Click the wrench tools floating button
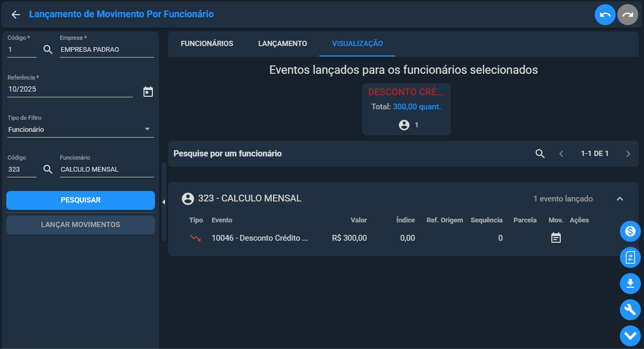Image resolution: width=644 pixels, height=349 pixels. coord(630,310)
